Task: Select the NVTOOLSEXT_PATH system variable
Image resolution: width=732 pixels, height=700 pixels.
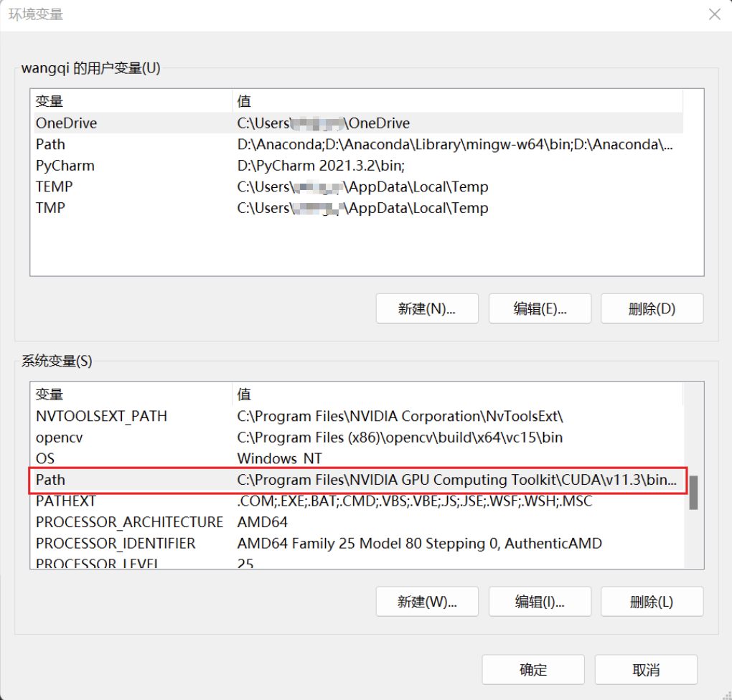Action: (359, 416)
